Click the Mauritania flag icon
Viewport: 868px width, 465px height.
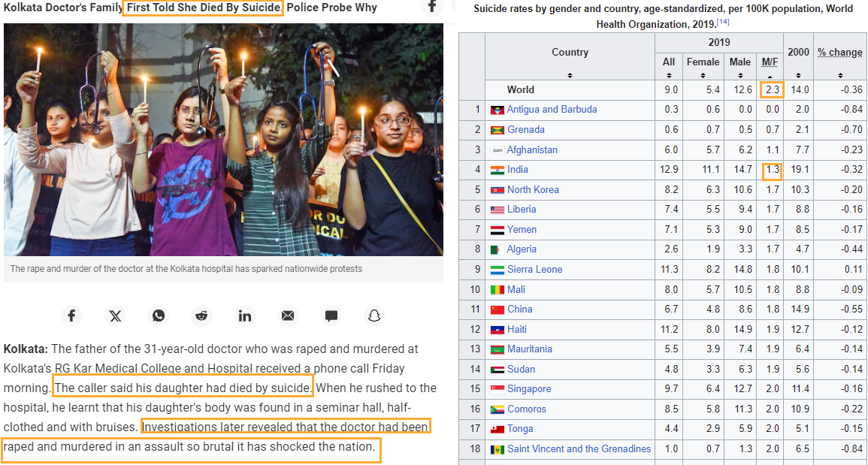tap(497, 350)
